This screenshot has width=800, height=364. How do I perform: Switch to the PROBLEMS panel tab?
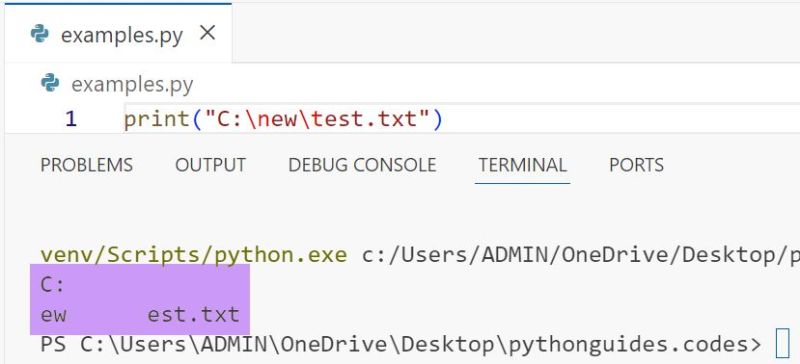point(87,165)
